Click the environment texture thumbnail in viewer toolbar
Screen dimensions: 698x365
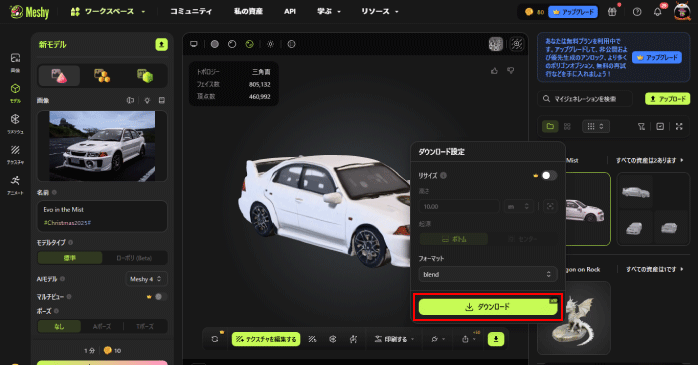pos(495,44)
